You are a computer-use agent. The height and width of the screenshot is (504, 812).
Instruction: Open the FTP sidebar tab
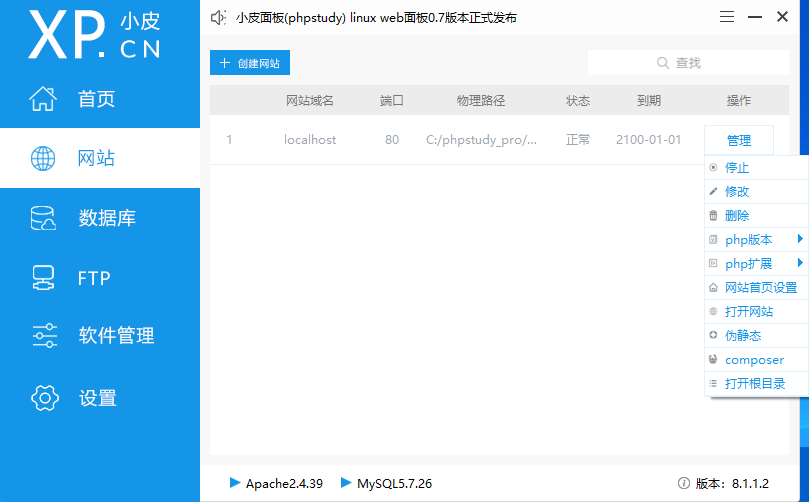coord(100,278)
